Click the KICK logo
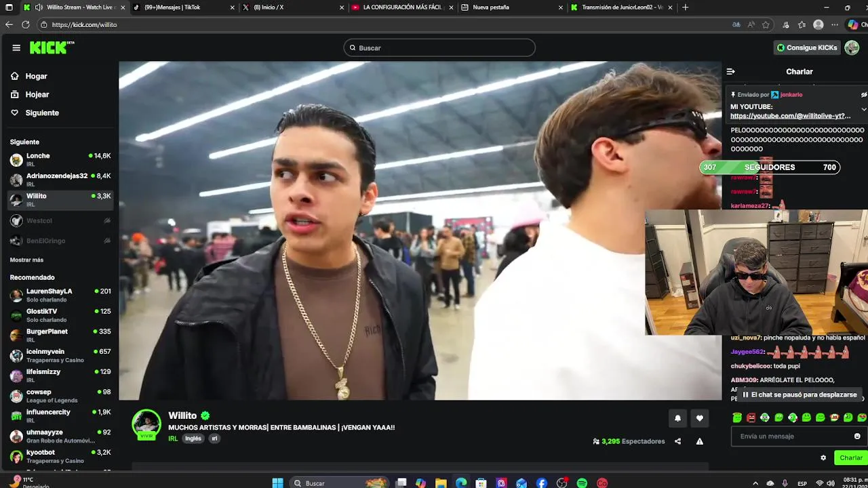Viewport: 868px width, 488px height. [52, 47]
